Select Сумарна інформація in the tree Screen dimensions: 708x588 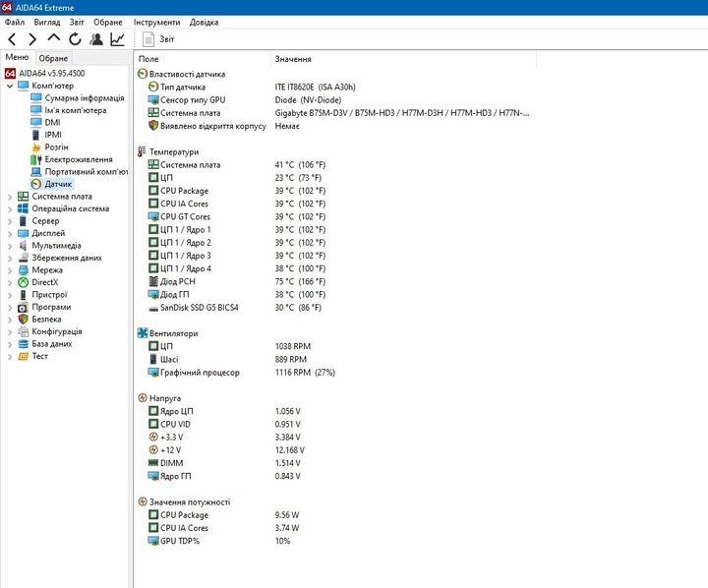pyautogui.click(x=84, y=97)
